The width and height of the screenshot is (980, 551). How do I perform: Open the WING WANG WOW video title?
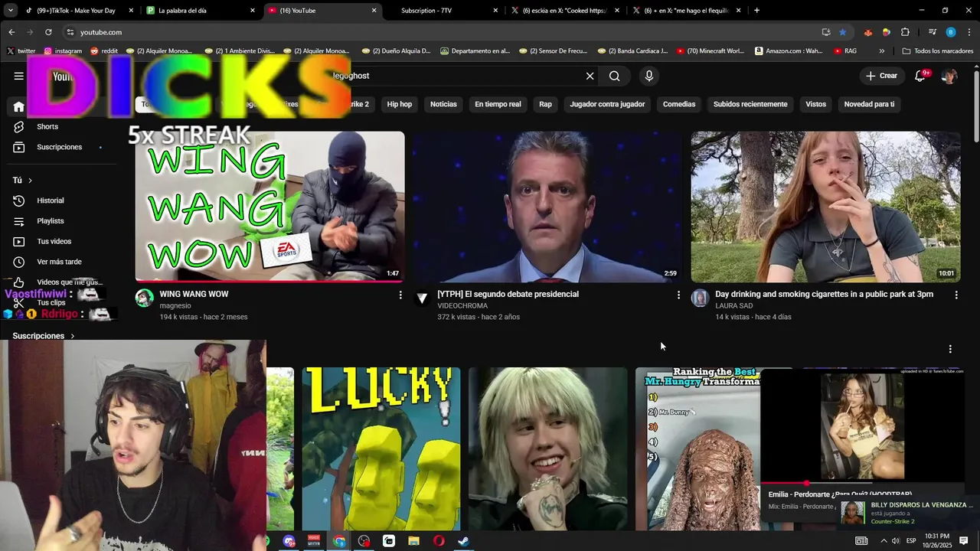click(194, 294)
